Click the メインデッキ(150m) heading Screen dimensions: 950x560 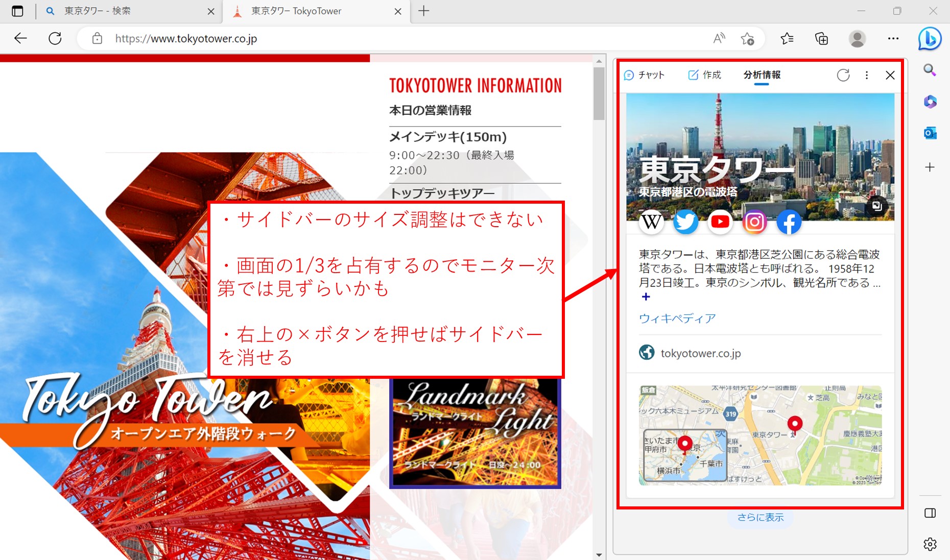[x=448, y=137]
